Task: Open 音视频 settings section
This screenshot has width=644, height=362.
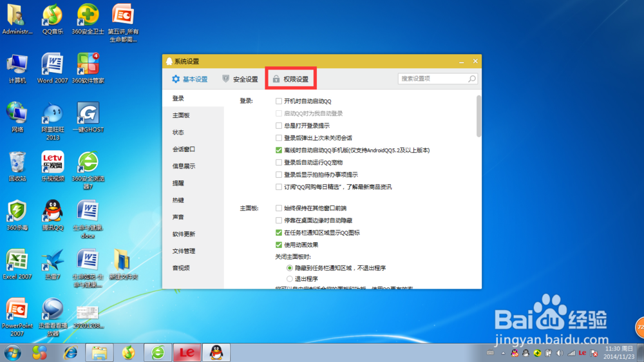Action: [x=193, y=268]
